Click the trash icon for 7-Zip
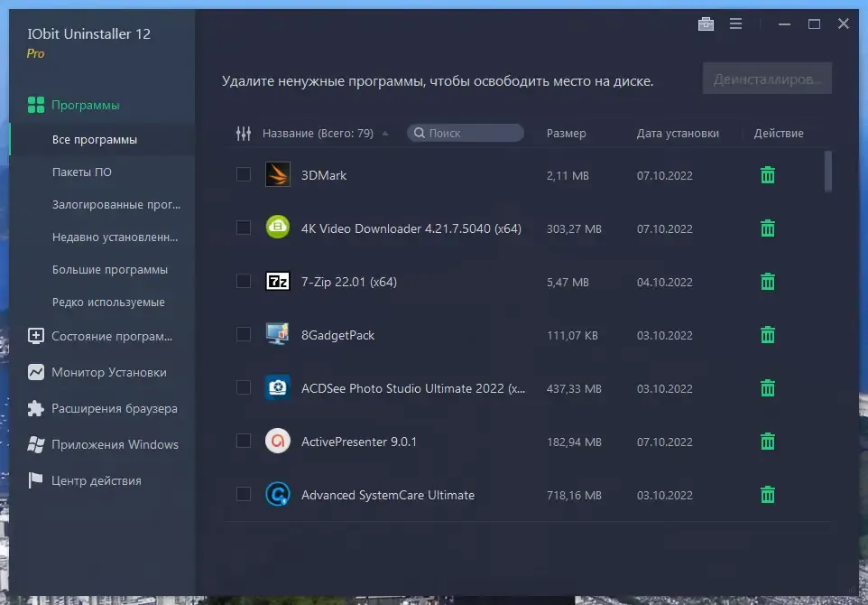Image resolution: width=868 pixels, height=605 pixels. click(x=767, y=282)
